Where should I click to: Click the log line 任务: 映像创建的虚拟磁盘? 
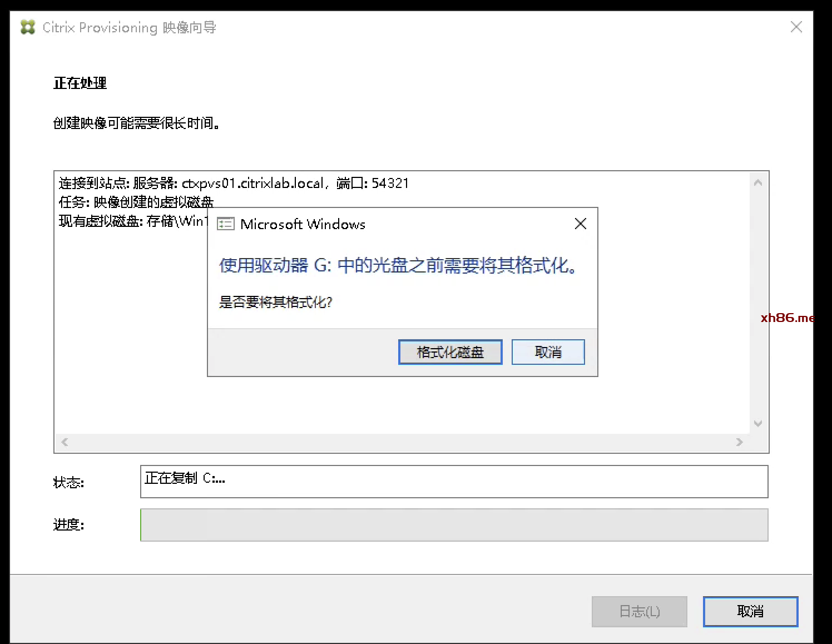point(136,201)
